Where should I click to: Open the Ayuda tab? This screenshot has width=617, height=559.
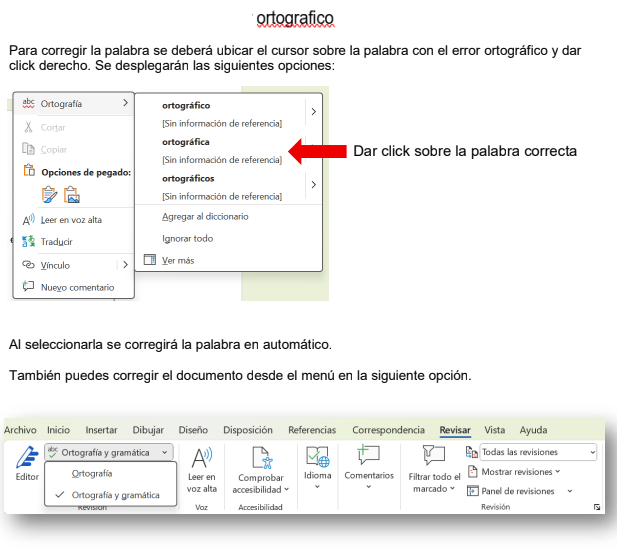pos(533,430)
